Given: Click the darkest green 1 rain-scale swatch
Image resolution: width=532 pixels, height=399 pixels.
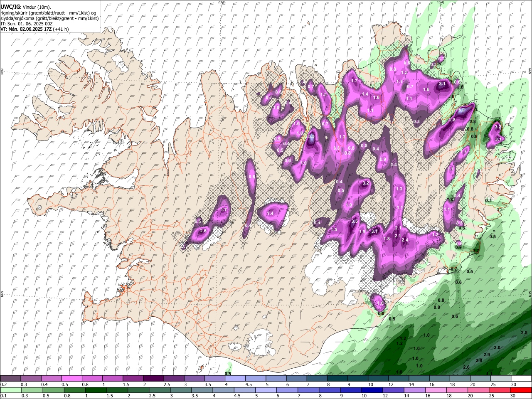Looking at the screenshot, I should [96, 390].
